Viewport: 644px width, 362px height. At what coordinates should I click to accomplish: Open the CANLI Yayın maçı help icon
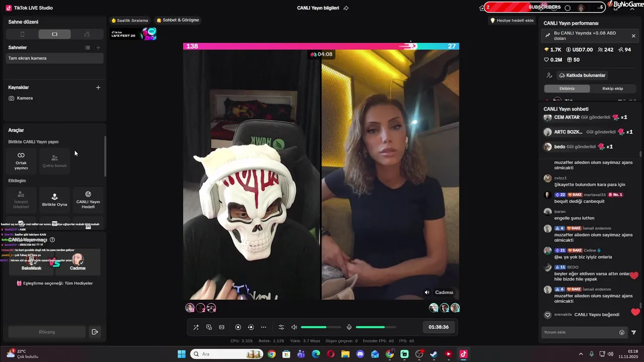[x=52, y=240]
